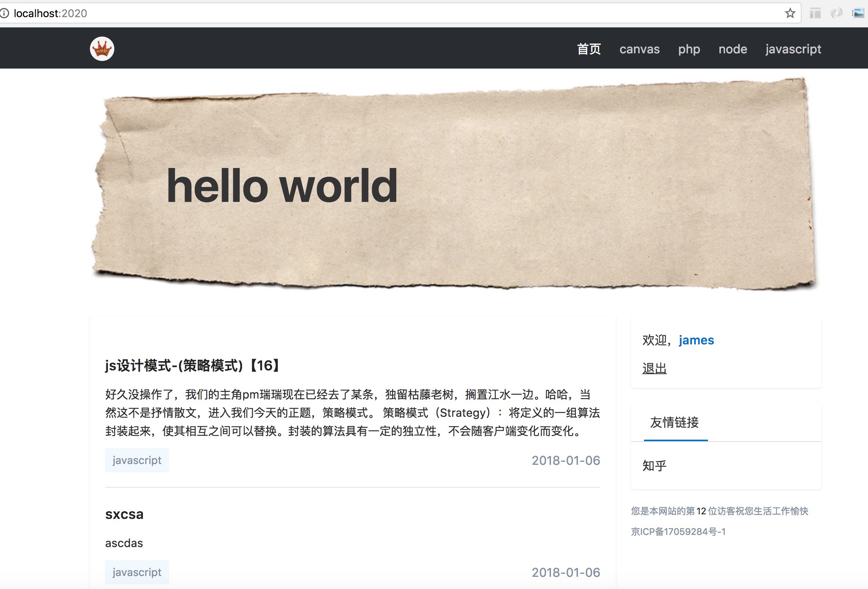Open the canvas navigation link
The image size is (868, 589).
point(639,49)
